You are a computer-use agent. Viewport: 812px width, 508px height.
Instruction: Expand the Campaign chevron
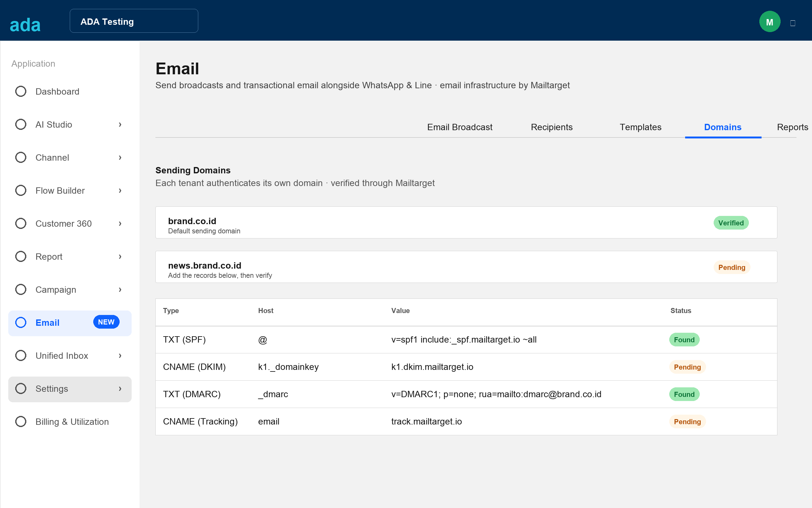(120, 289)
